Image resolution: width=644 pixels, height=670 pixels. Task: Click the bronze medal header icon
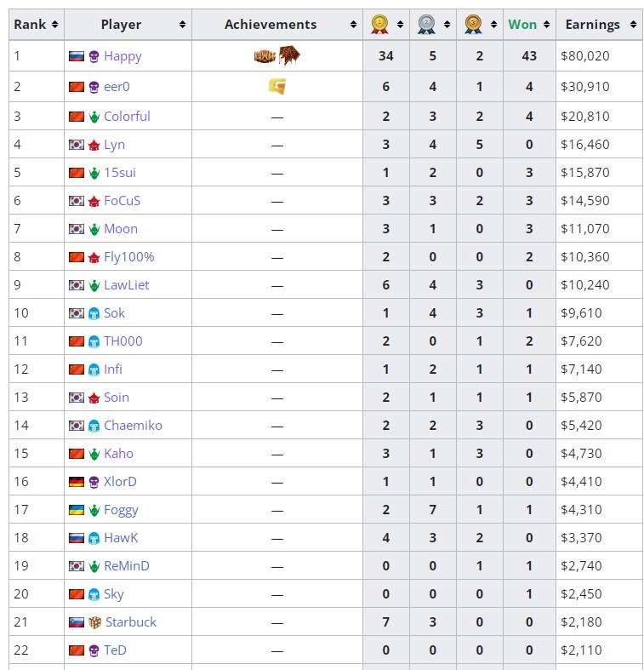pos(474,25)
